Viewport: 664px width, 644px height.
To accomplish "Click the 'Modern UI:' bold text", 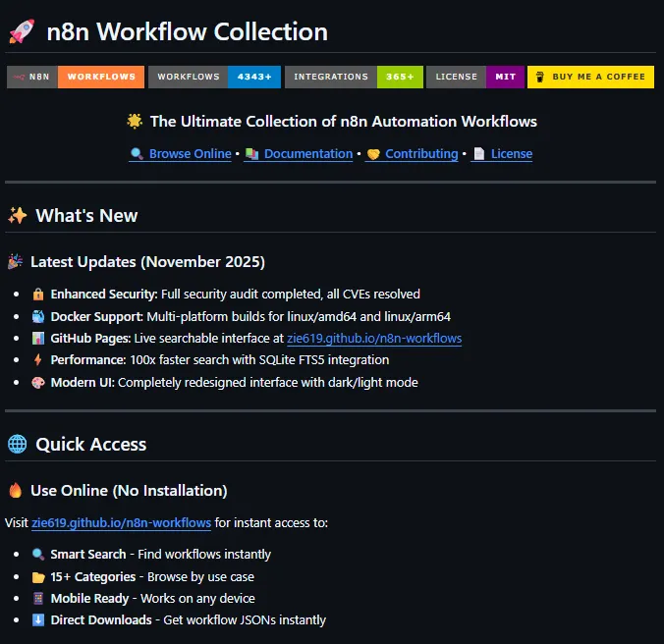I will pos(83,383).
